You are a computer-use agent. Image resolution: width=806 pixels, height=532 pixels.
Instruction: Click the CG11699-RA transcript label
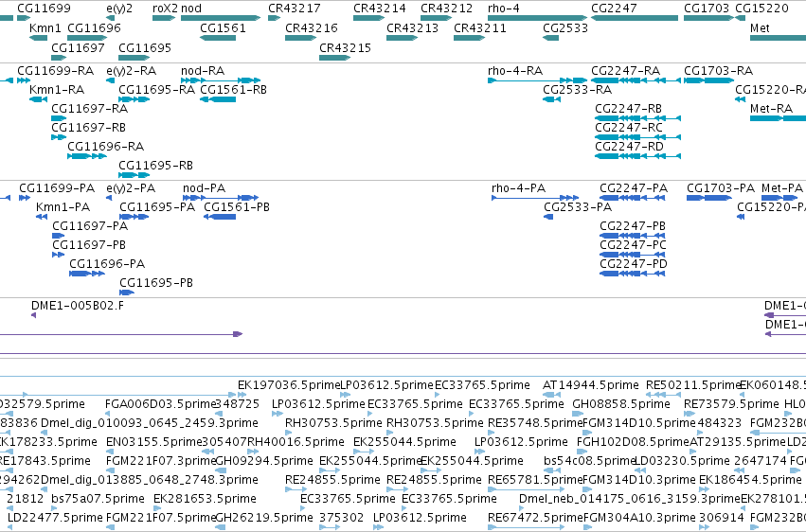pyautogui.click(x=55, y=70)
